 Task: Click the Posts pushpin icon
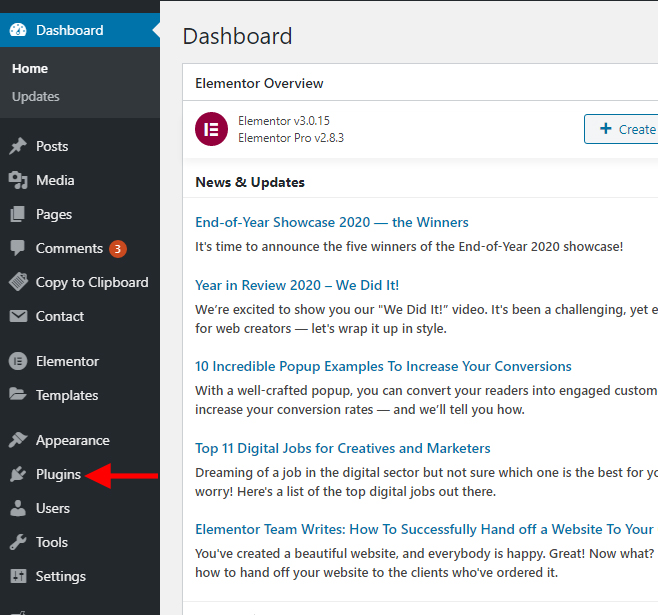pyautogui.click(x=18, y=146)
